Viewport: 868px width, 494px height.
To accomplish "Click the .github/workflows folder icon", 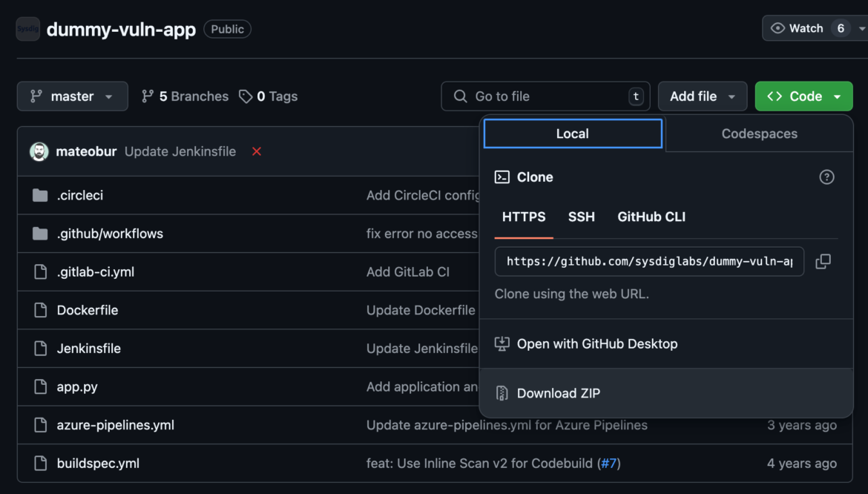I will point(40,234).
